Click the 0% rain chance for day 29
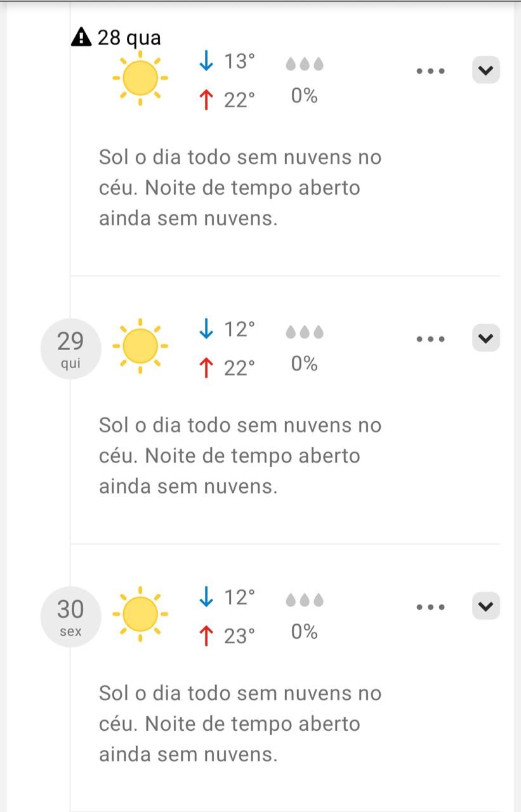This screenshot has width=521, height=812. tap(304, 363)
